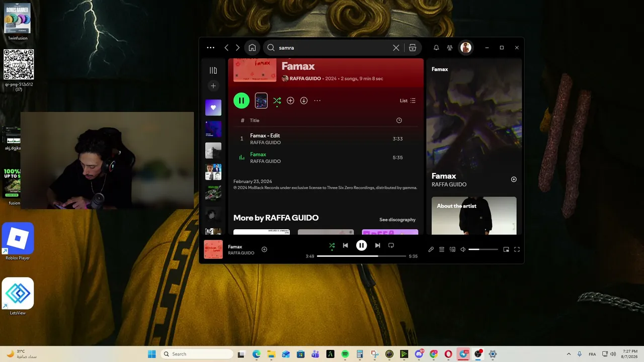Viewport: 644px width, 362px height.
Task: Show hidden system tray icons
Action: 569,354
